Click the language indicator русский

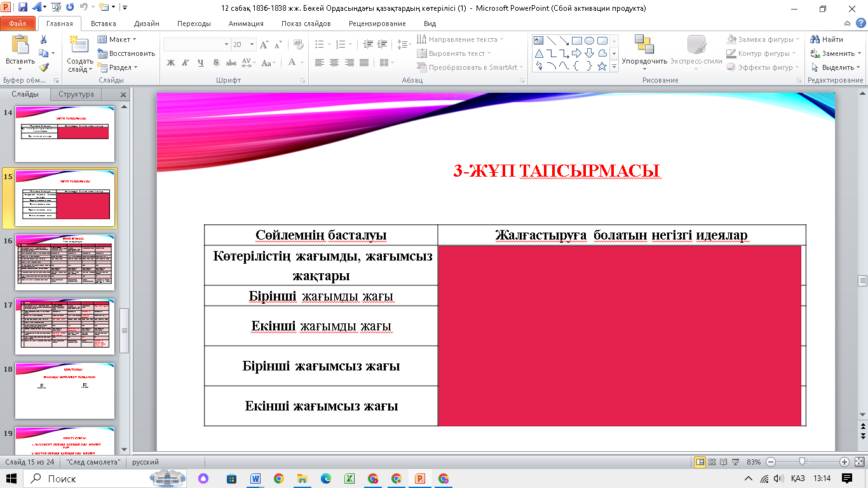(146, 462)
